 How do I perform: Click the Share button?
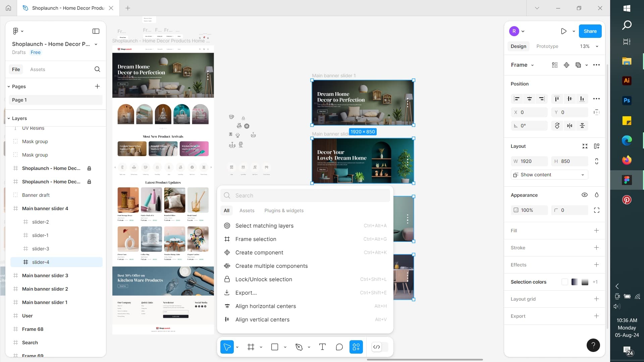(x=590, y=31)
